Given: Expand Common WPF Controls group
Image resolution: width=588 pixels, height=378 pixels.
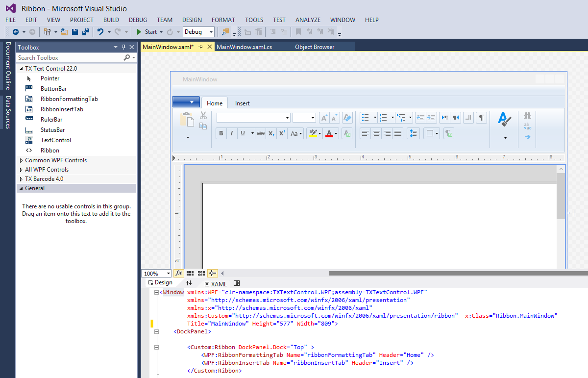Looking at the screenshot, I should 21,160.
